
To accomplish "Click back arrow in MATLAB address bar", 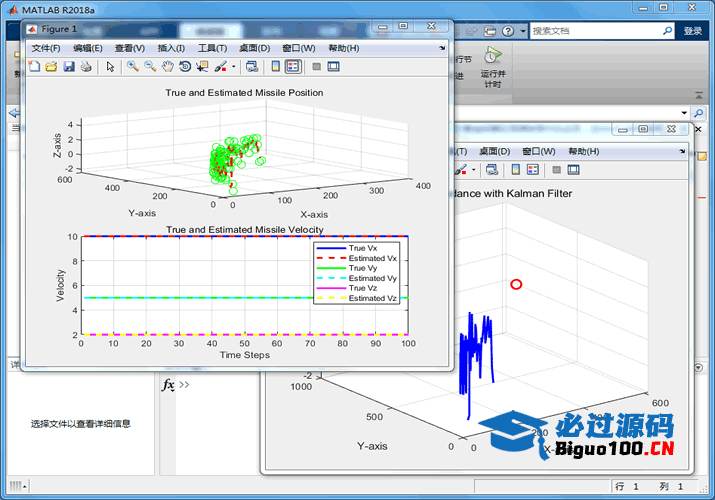I will [x=15, y=113].
